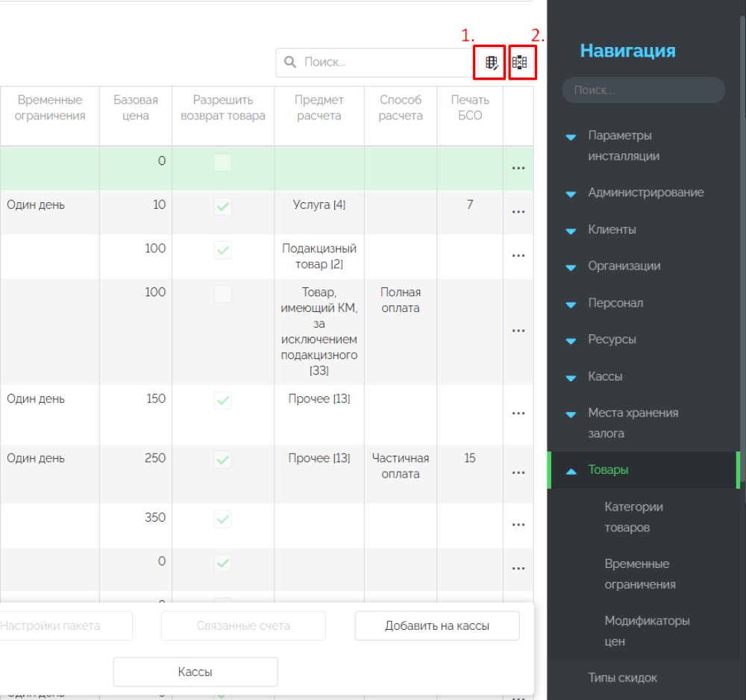
Task: Click the navigation search field
Action: coord(643,90)
